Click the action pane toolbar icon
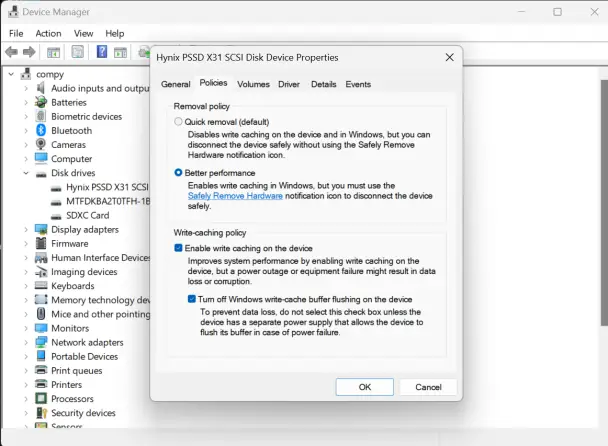Screen dimensions: 608x446 pyautogui.click(x=120, y=52)
